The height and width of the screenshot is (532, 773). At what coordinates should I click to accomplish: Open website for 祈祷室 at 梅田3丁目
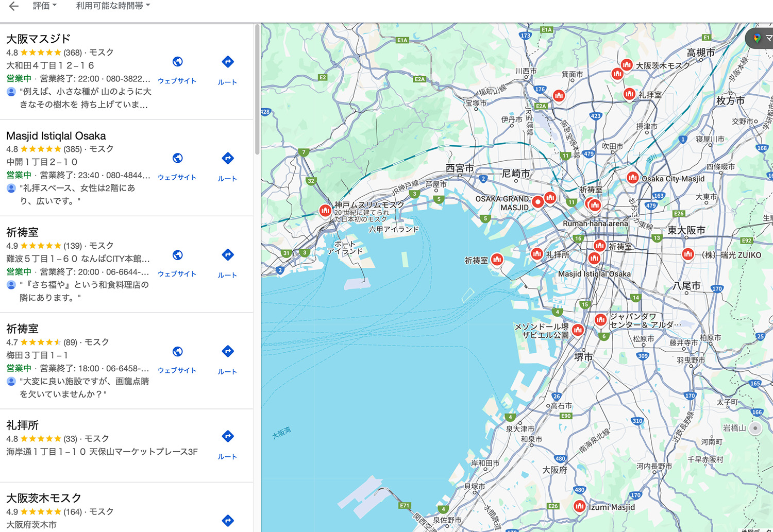(x=177, y=359)
